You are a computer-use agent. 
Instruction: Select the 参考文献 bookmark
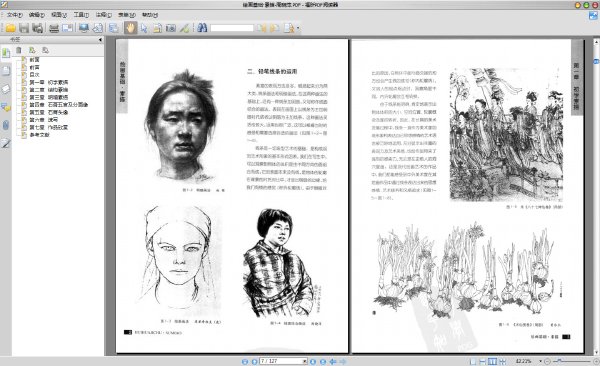39,135
